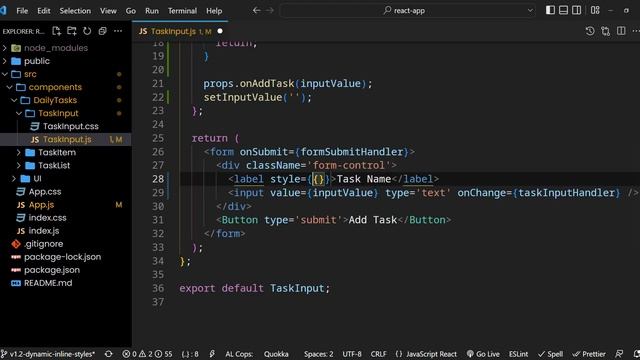Close the unsaved TaskInput.js tab dot
Viewport: 640px width, 360px height.
coord(220,31)
